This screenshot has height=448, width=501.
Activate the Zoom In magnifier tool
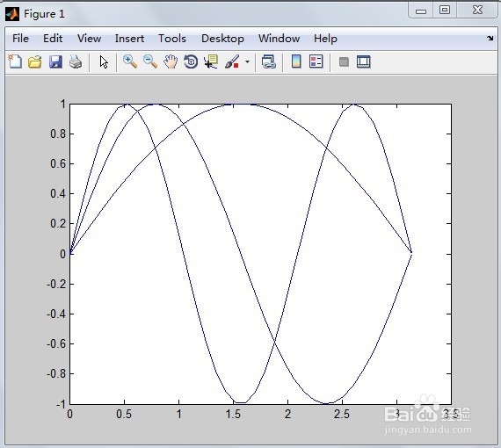(x=130, y=61)
